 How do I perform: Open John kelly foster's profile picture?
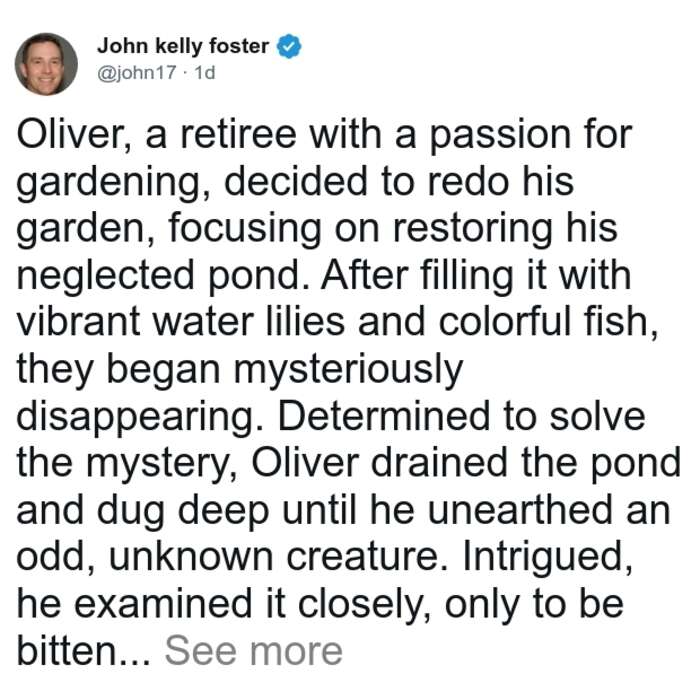[x=46, y=64]
